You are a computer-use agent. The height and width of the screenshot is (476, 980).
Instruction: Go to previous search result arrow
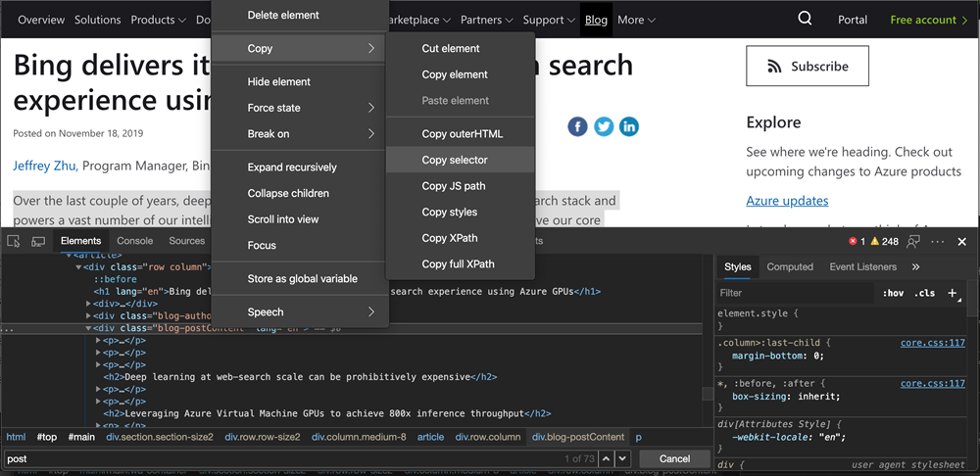[606, 459]
